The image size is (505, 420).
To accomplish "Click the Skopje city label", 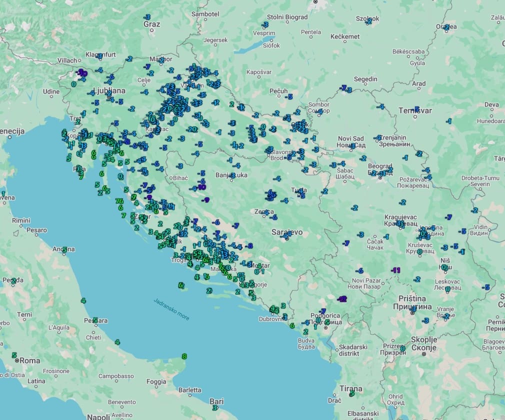I will [x=424, y=339].
